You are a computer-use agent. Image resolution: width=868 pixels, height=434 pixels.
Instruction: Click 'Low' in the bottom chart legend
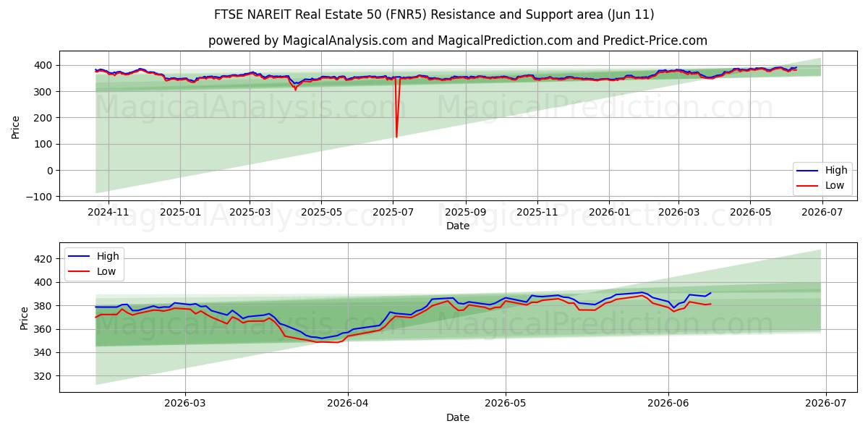pyautogui.click(x=106, y=272)
